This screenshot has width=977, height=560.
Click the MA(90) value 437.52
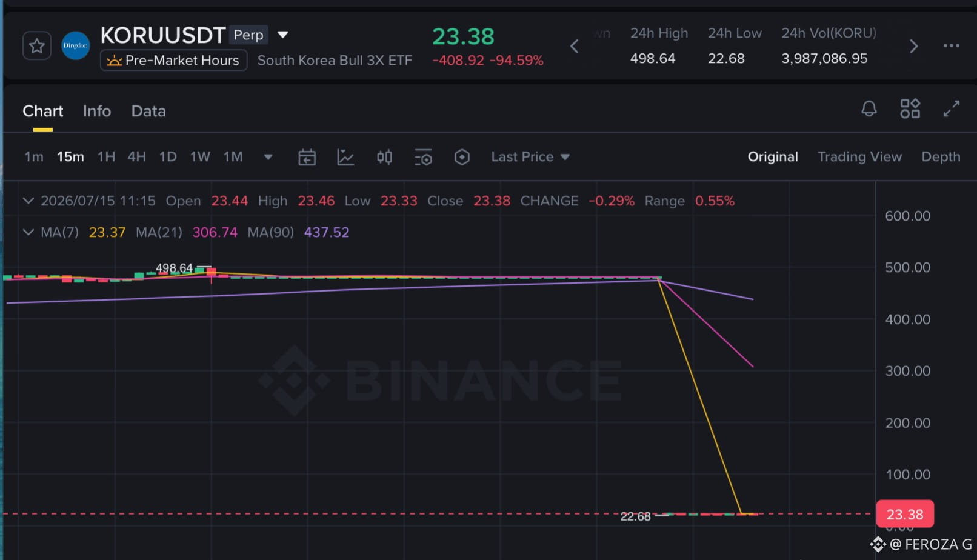327,233
